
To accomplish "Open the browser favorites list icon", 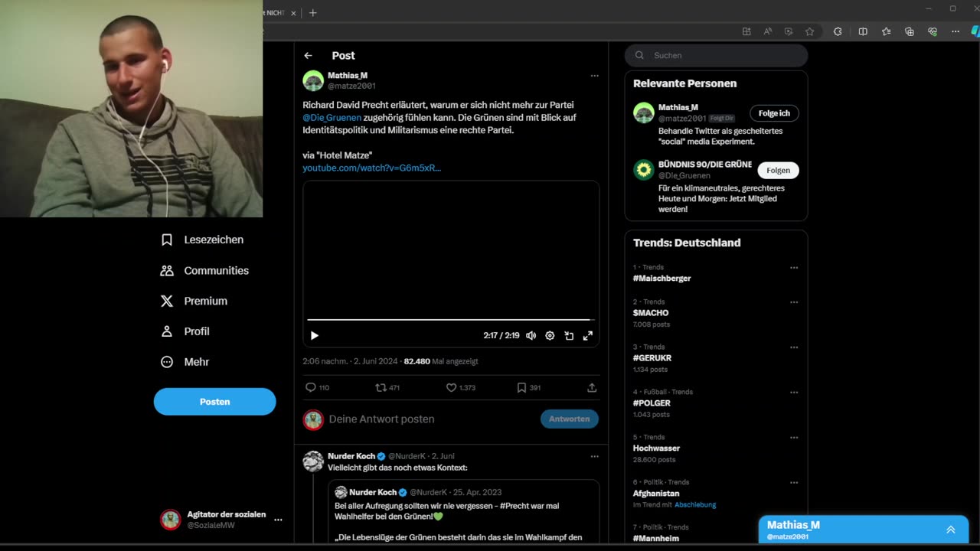I will 886,31.
